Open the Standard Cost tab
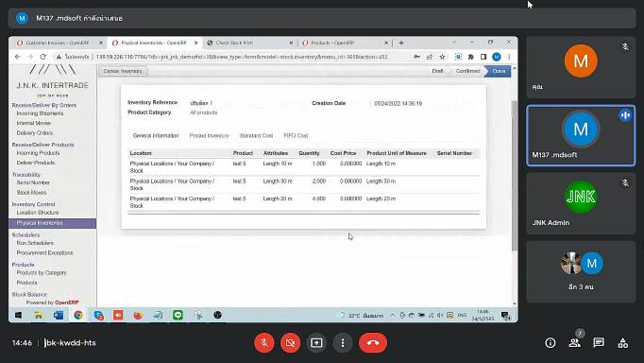 pos(256,136)
